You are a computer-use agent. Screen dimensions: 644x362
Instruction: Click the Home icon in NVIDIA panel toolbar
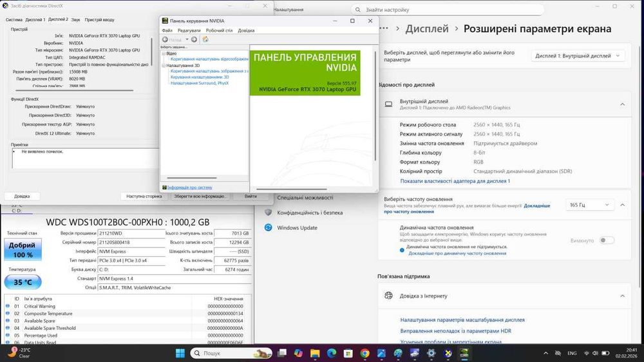pyautogui.click(x=205, y=39)
